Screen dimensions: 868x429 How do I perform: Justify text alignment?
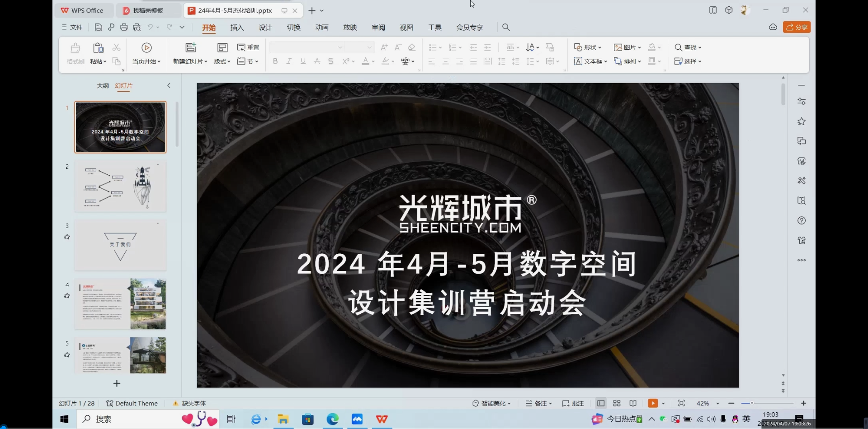[x=473, y=61]
